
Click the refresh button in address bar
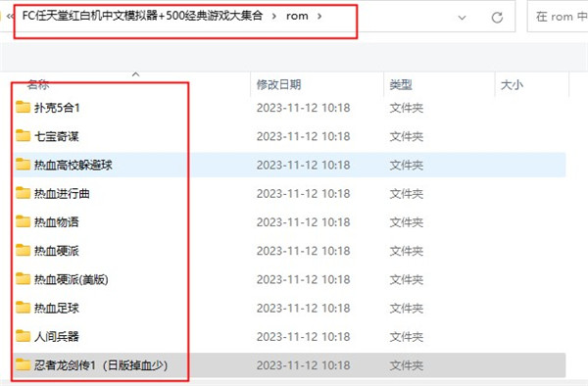click(497, 18)
